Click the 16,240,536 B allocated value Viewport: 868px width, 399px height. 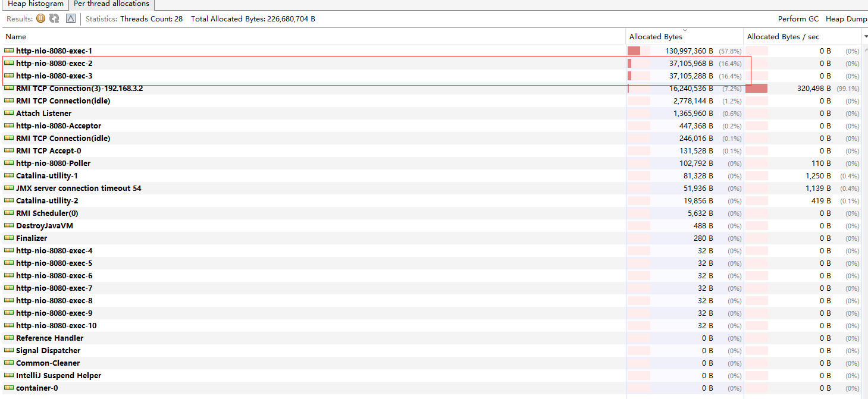[691, 88]
